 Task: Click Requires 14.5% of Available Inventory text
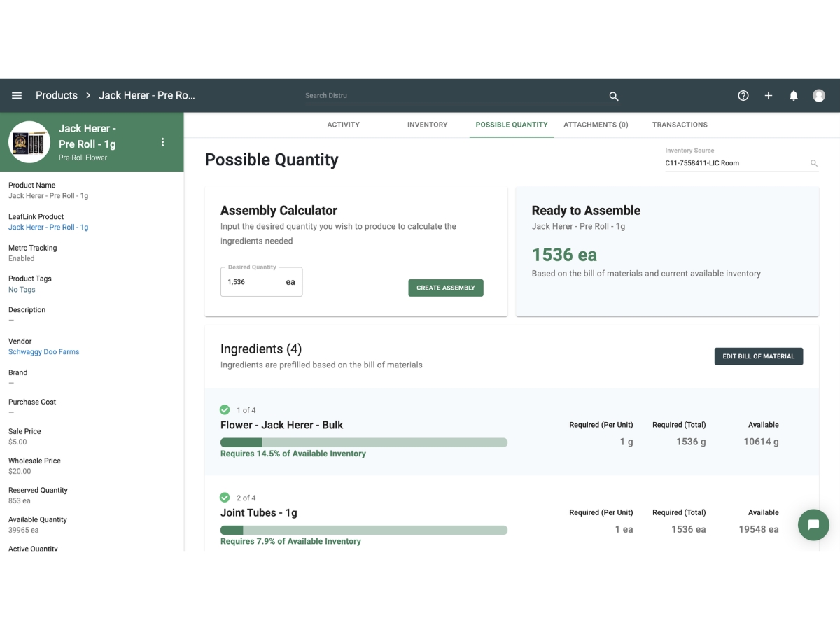coord(293,454)
